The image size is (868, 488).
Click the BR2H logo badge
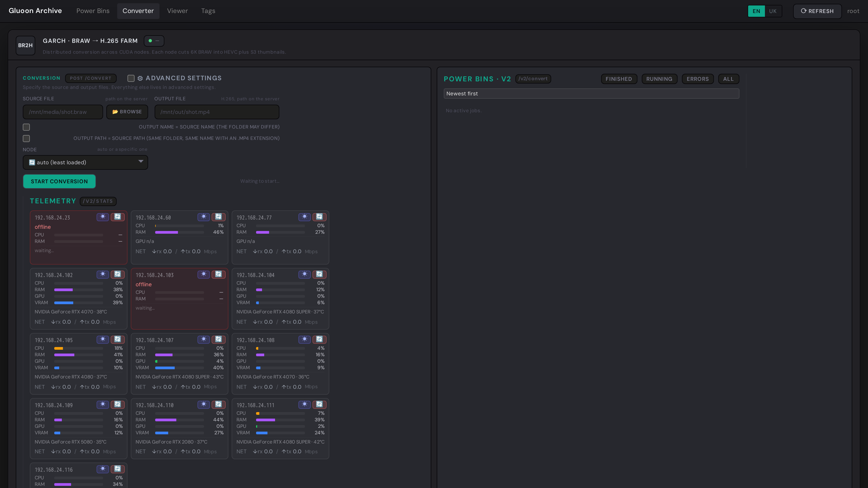point(25,46)
